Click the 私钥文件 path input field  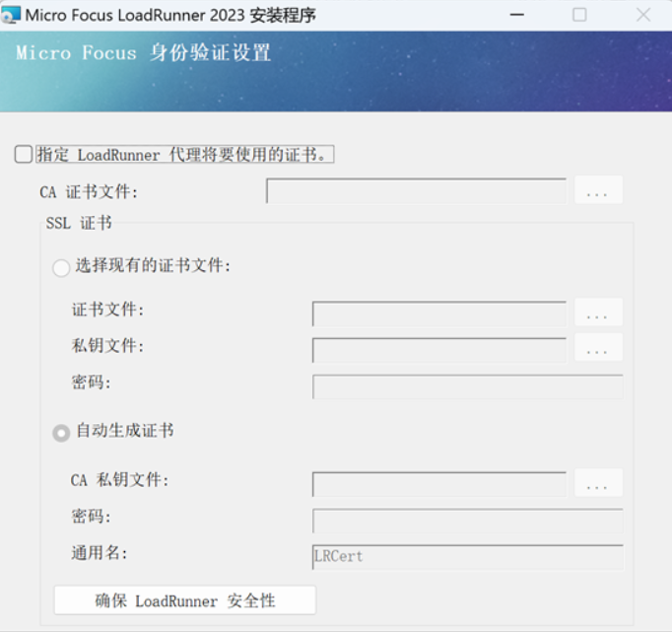(439, 350)
